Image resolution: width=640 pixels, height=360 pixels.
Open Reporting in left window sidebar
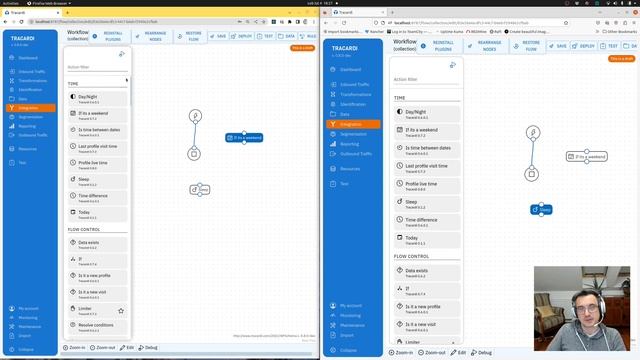click(27, 126)
